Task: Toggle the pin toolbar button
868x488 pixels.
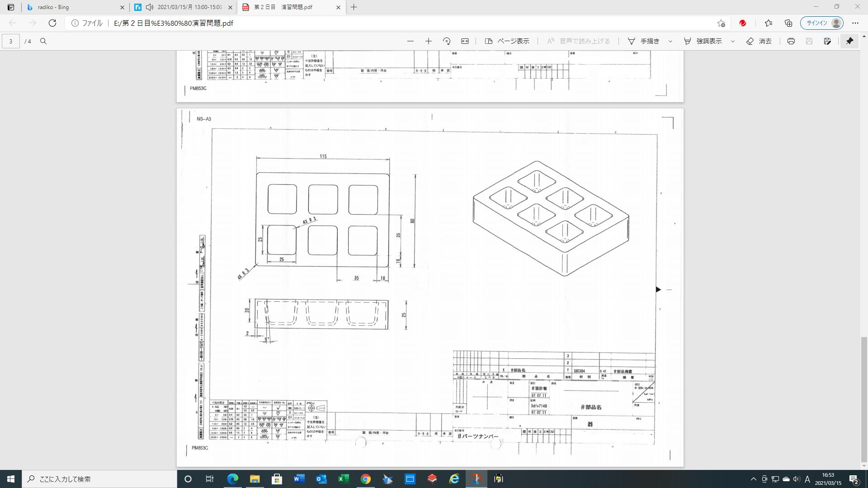Action: [849, 41]
